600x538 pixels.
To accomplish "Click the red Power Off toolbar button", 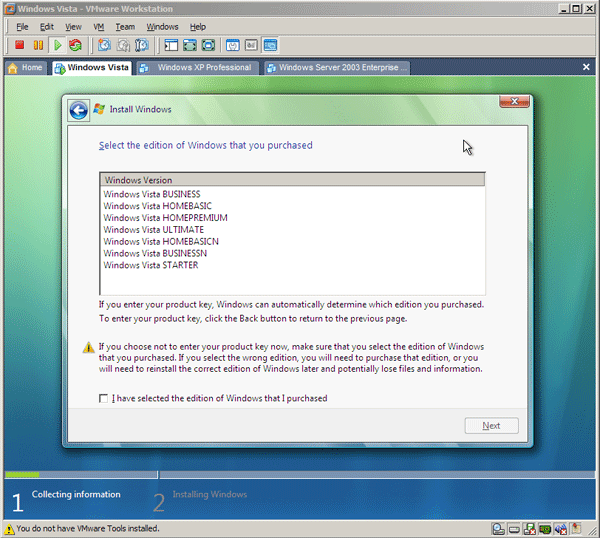I will point(20,45).
